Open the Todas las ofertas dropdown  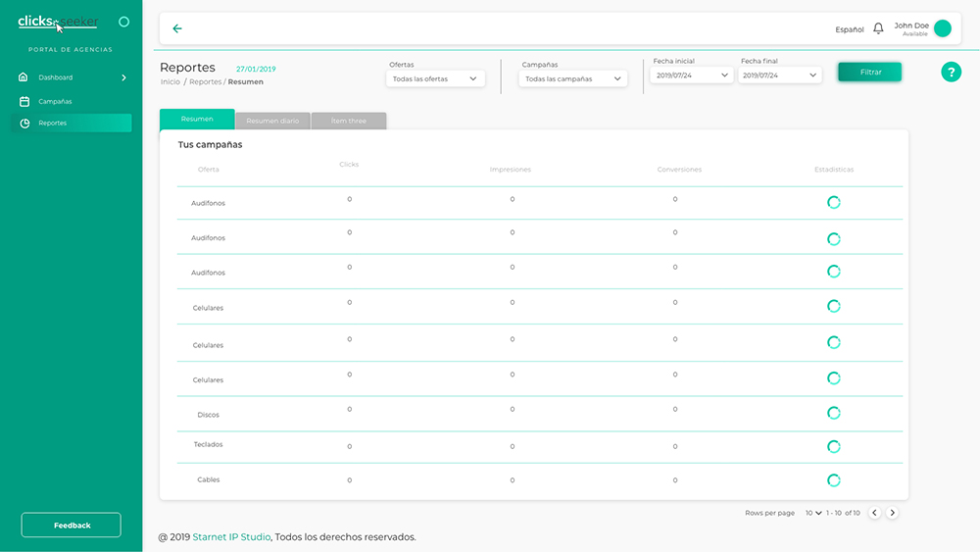pyautogui.click(x=435, y=78)
